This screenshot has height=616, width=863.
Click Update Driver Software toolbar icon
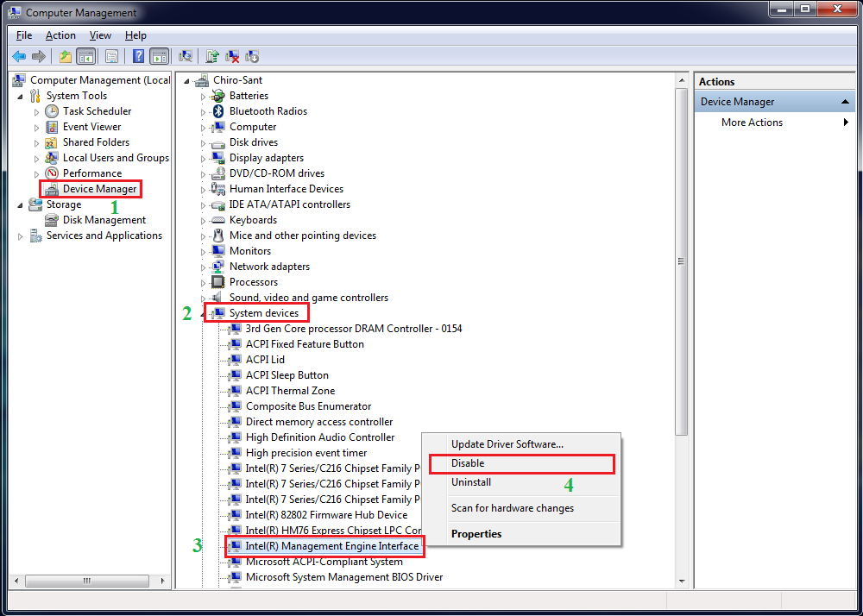pos(212,57)
